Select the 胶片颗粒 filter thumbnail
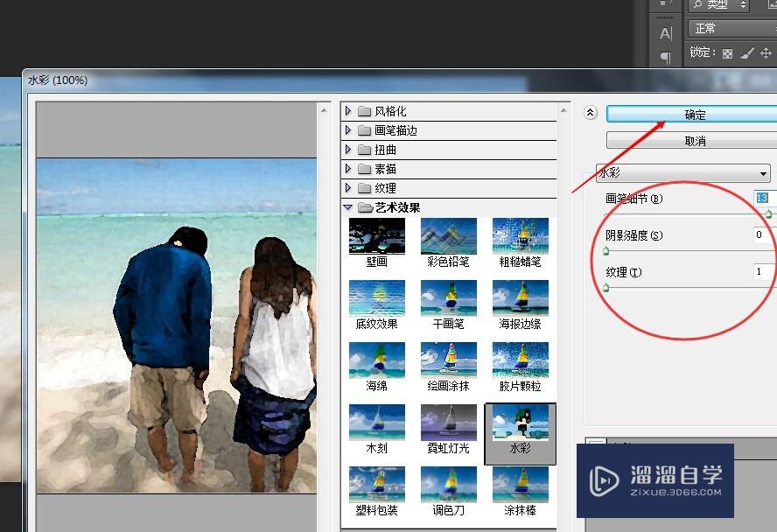The image size is (777, 532). (x=521, y=360)
